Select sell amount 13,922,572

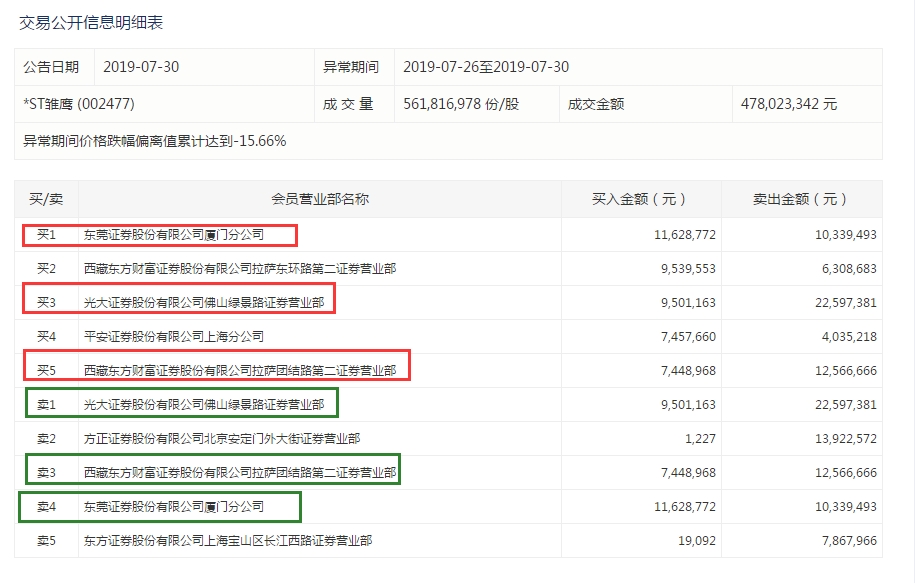[846, 438]
